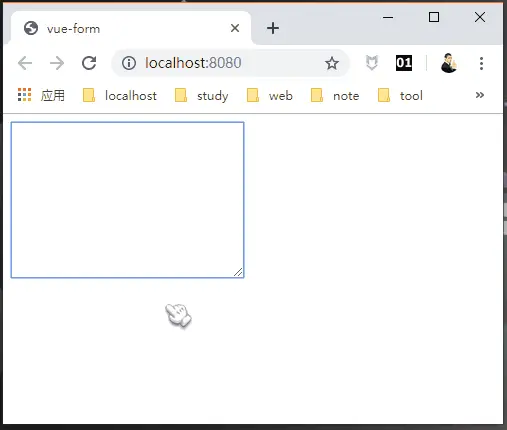Show more bookmarks with the chevron
Image resolution: width=507 pixels, height=430 pixels.
pos(480,95)
